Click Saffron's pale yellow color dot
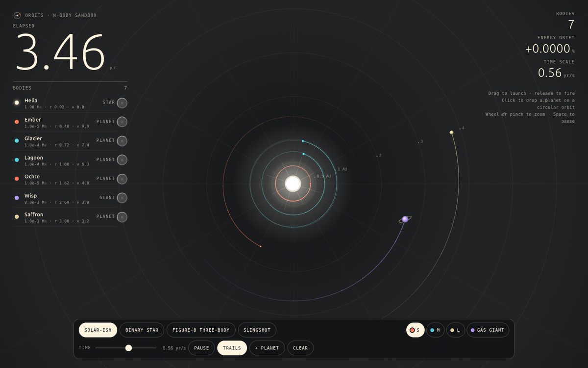The width and height of the screenshot is (588, 368). [x=17, y=217]
